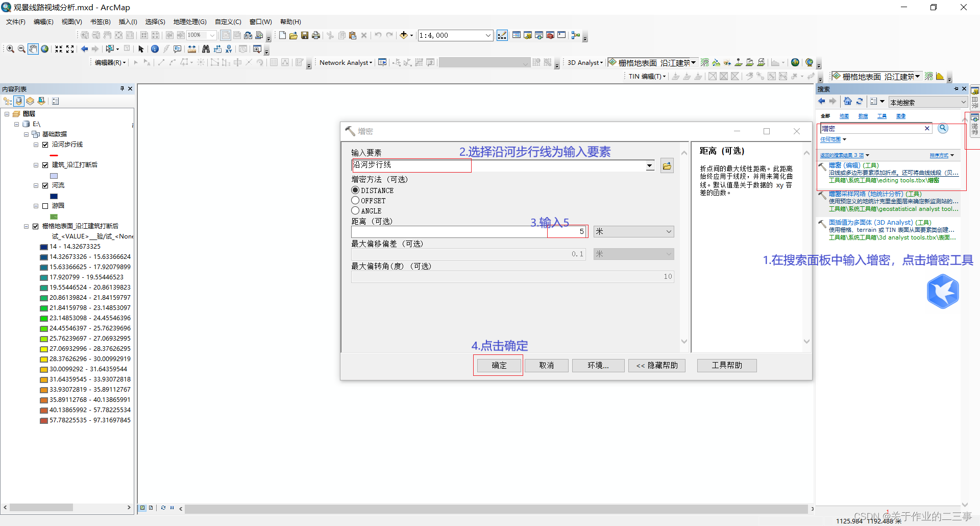Open the Network Analyst dropdown
This screenshot has width=980, height=526.
(x=346, y=62)
